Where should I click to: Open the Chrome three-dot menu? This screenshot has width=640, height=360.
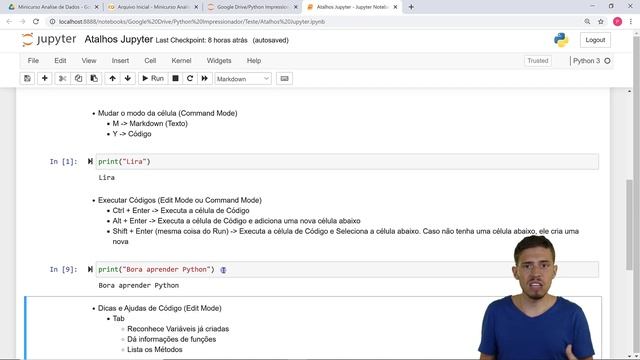(631, 22)
